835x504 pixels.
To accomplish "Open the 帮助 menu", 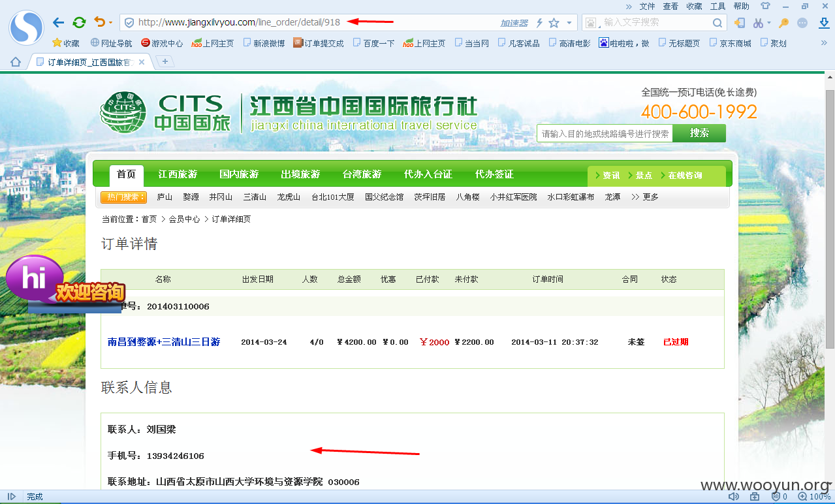I will [741, 6].
